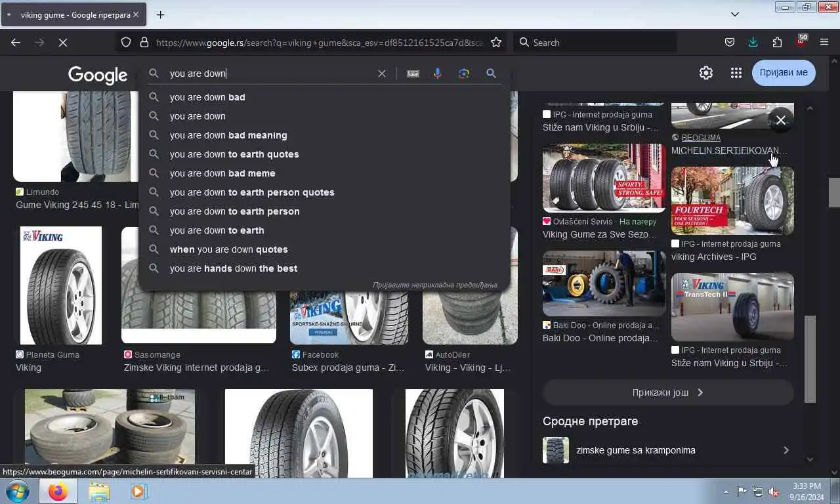Open Save to Pocket icon

tap(729, 43)
